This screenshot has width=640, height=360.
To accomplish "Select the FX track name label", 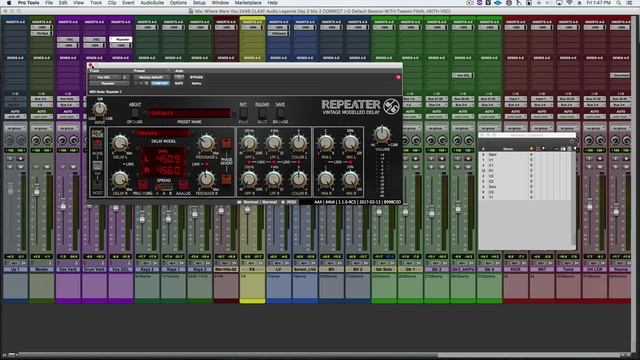I will coord(252,270).
